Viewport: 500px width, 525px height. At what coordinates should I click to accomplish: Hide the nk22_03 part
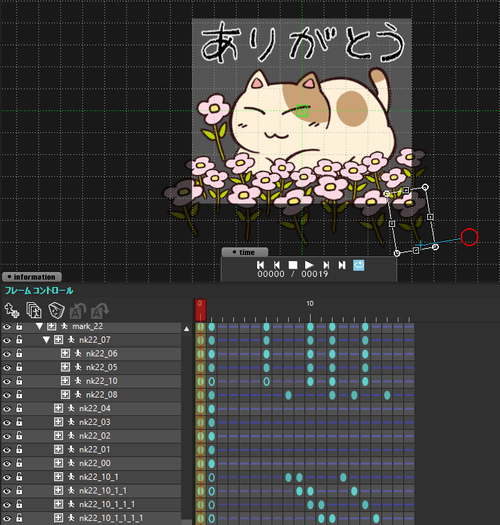7,423
